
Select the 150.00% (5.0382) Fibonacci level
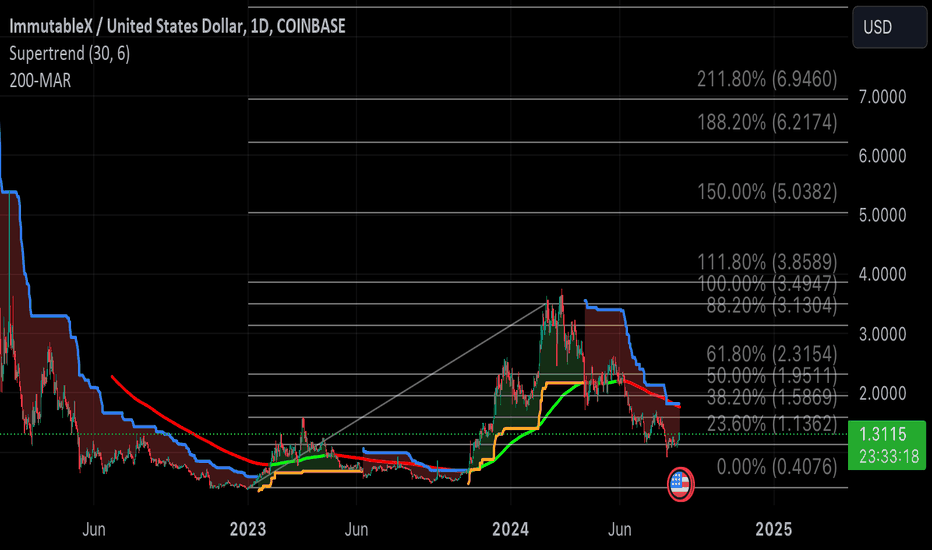(x=767, y=192)
